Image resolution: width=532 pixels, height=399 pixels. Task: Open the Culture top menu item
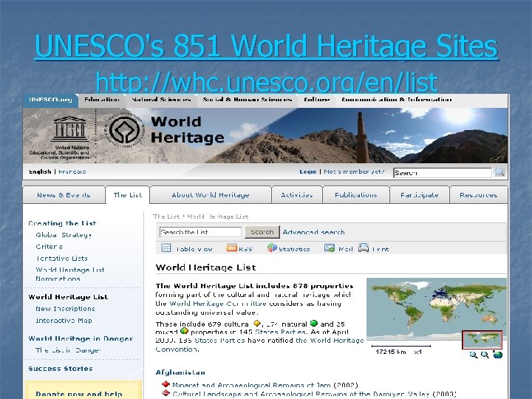(x=316, y=100)
